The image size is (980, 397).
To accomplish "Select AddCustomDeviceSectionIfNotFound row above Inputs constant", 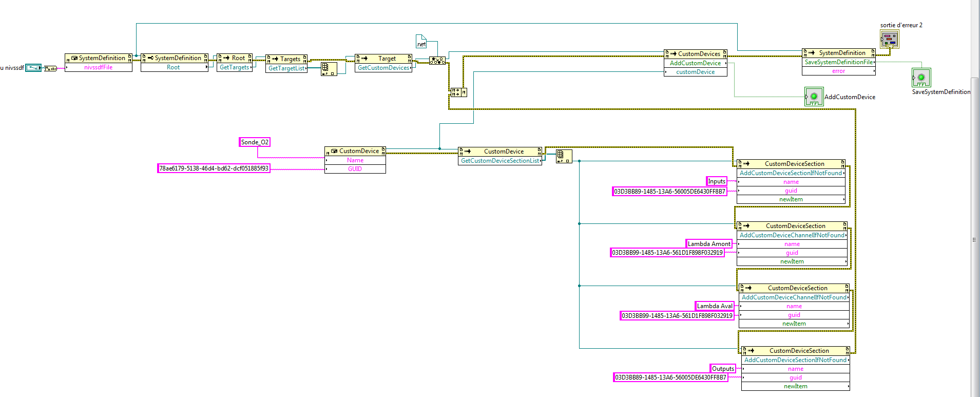I will click(791, 173).
